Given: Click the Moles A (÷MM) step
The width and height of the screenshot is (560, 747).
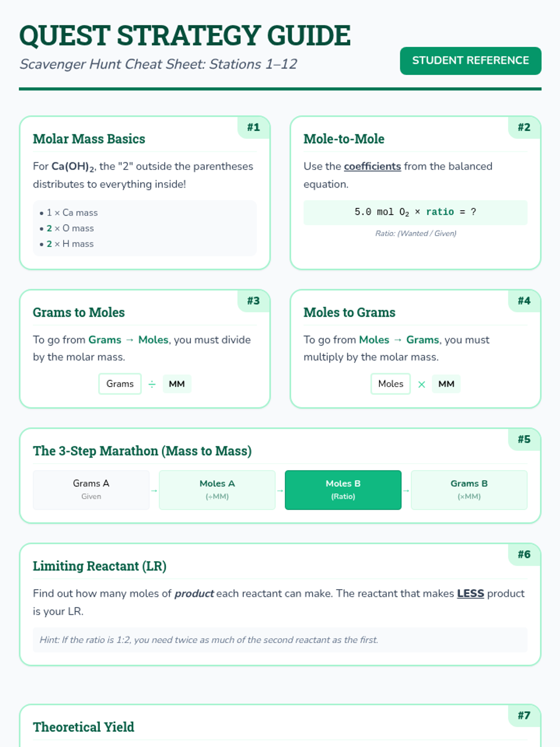Looking at the screenshot, I should coord(217,490).
